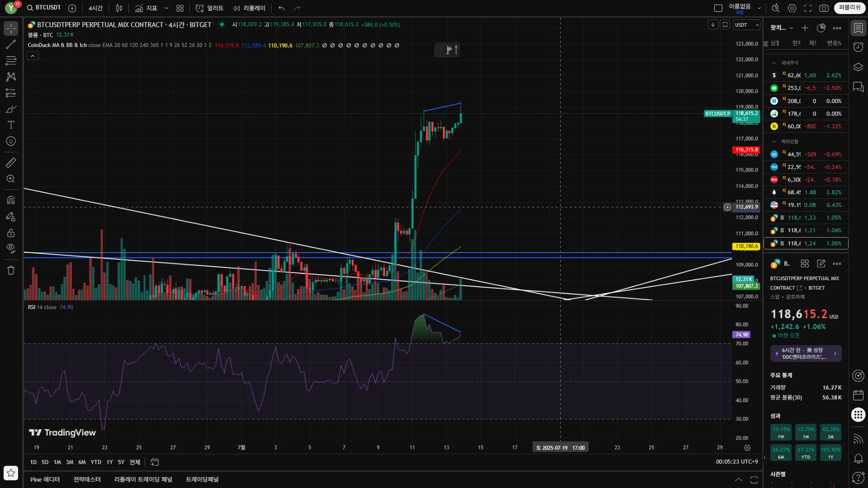Viewport: 868px width, 488px height.
Task: Select the 1Y time range button
Action: click(109, 462)
